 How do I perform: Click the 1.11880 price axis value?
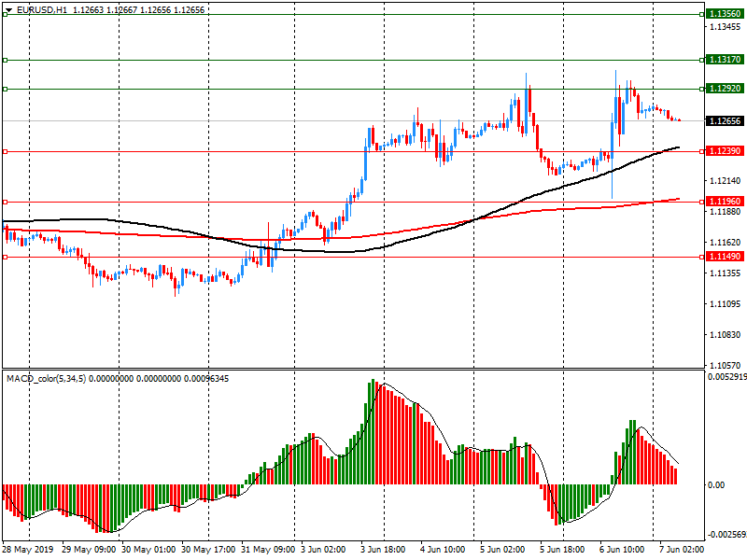(726, 212)
